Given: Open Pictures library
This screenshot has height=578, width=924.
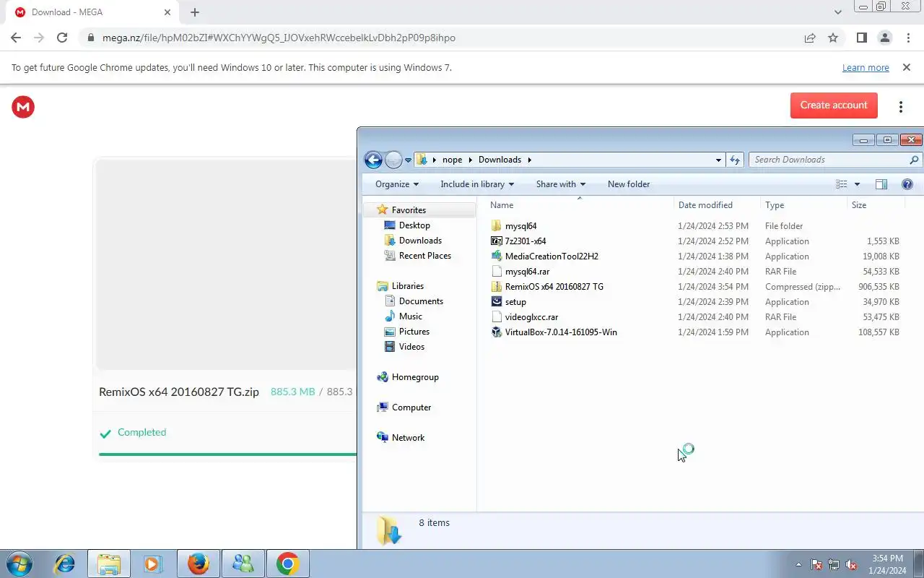Looking at the screenshot, I should [414, 332].
